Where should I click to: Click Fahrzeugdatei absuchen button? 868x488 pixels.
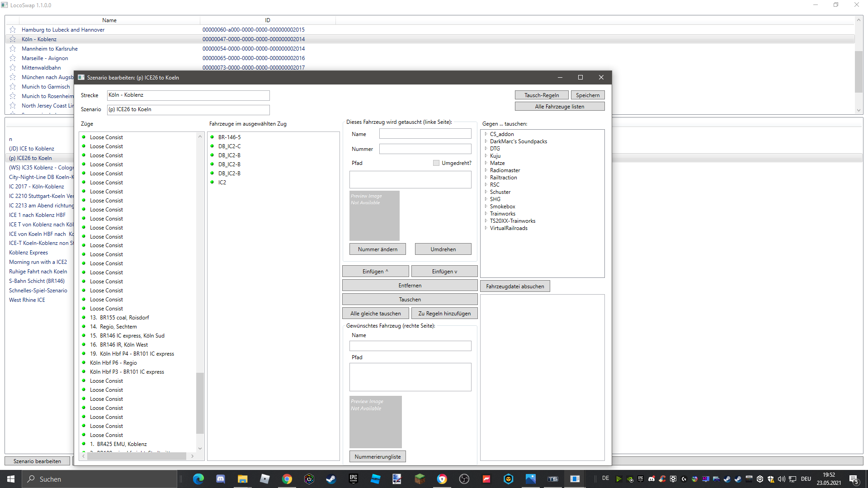(515, 286)
